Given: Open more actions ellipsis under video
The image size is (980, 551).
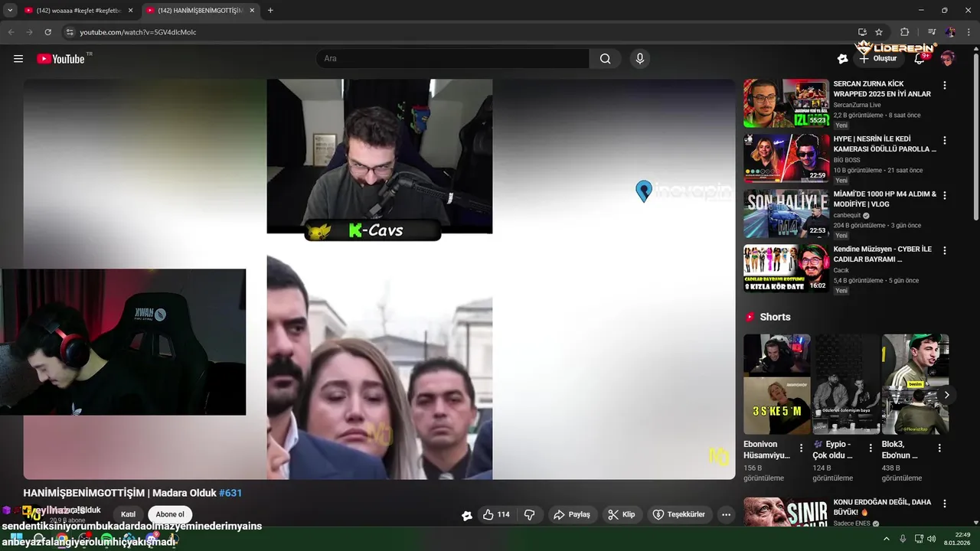Looking at the screenshot, I should coord(726,515).
